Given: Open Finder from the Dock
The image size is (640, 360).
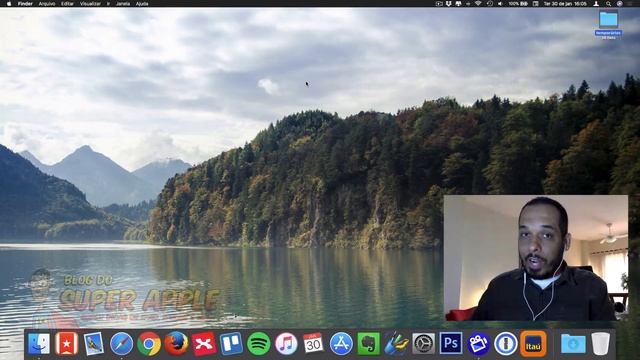Looking at the screenshot, I should 39,344.
